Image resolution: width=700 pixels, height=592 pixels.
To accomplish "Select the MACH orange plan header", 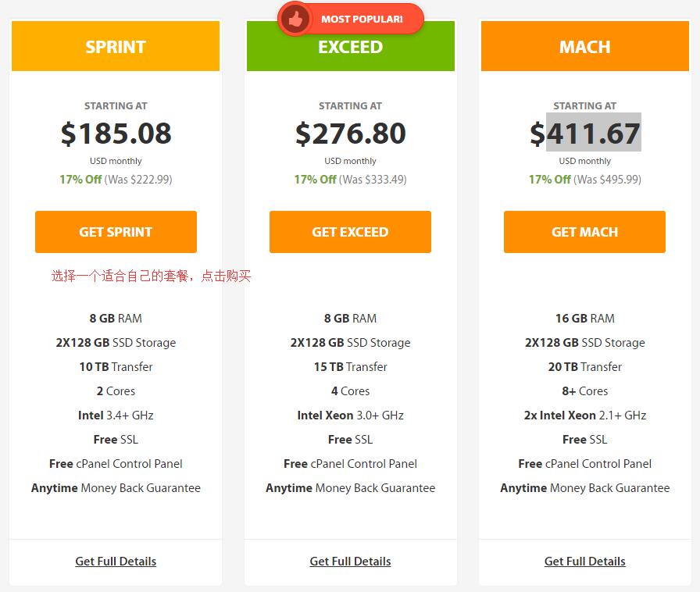I will tap(585, 46).
